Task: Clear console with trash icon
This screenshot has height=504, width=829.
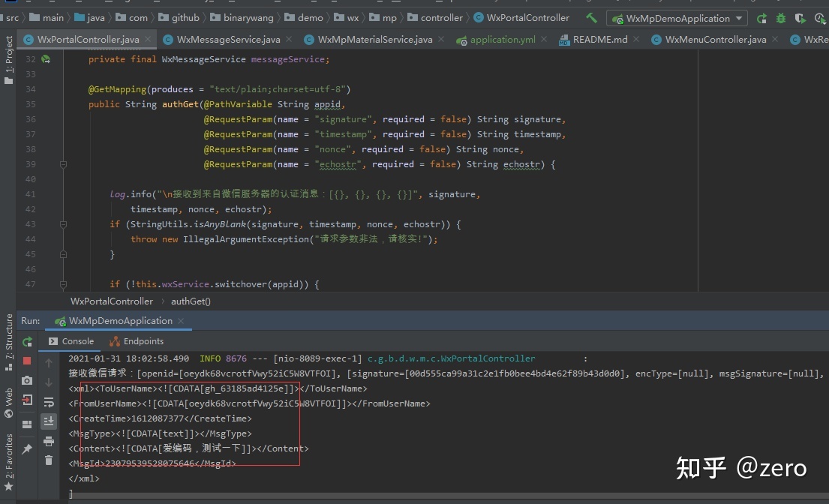Action: [x=49, y=460]
